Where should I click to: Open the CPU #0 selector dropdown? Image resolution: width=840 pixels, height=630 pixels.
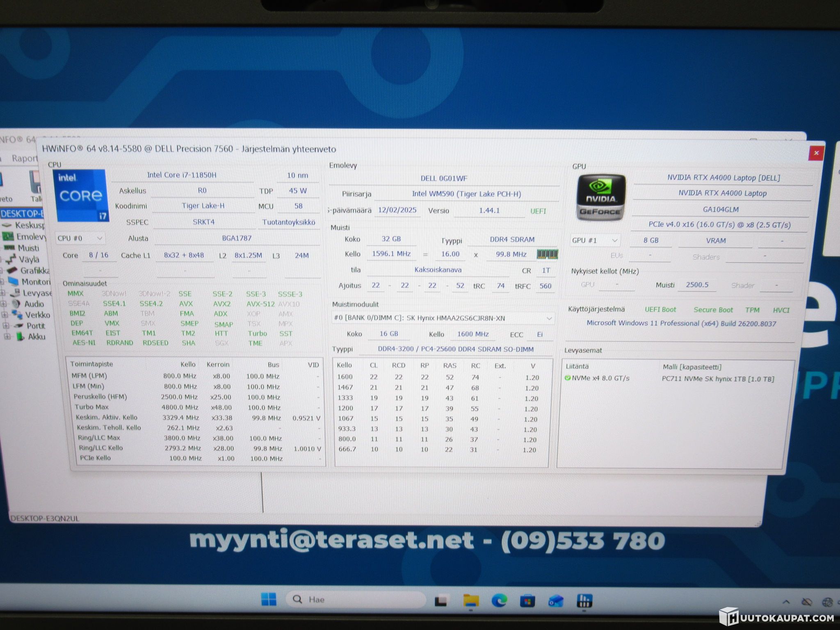[x=80, y=238]
